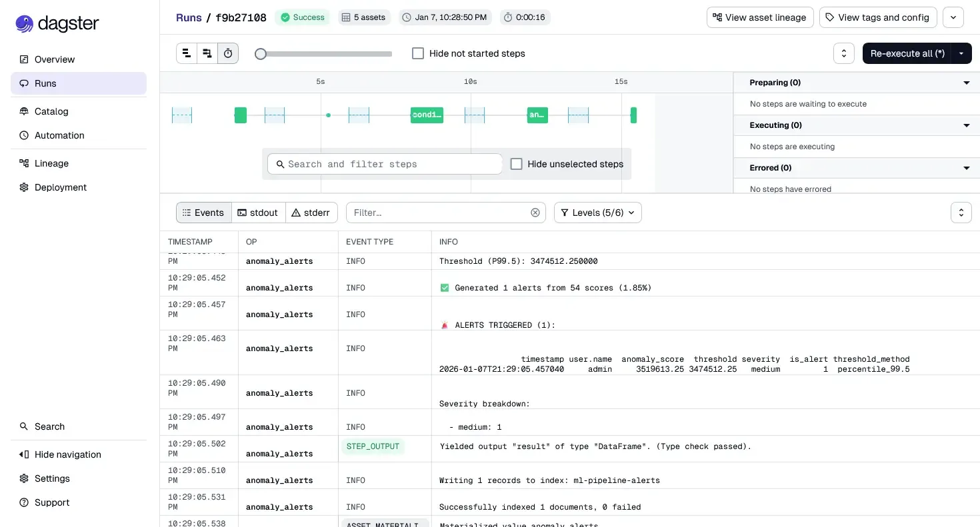The width and height of the screenshot is (980, 527).
Task: Open the stderr tab
Action: 311,213
